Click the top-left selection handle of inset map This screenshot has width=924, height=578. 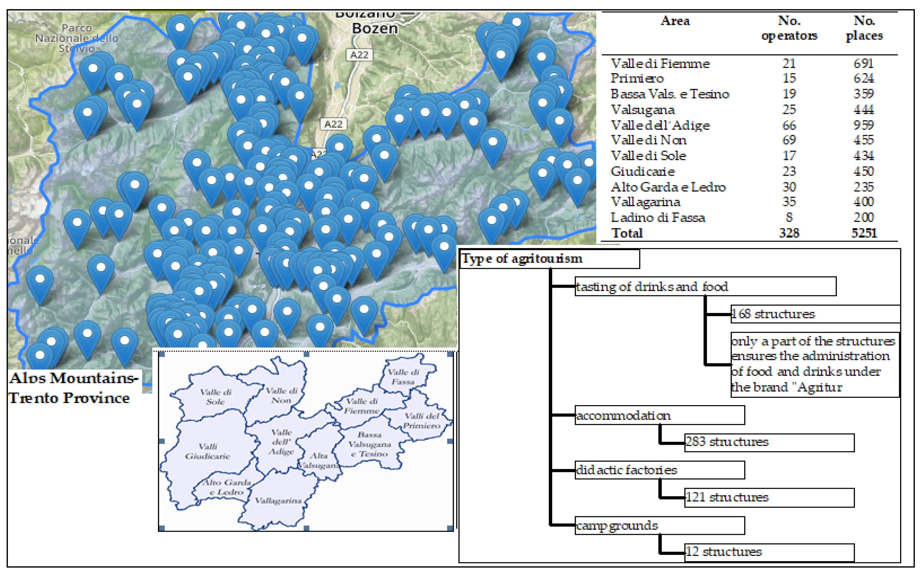(162, 354)
